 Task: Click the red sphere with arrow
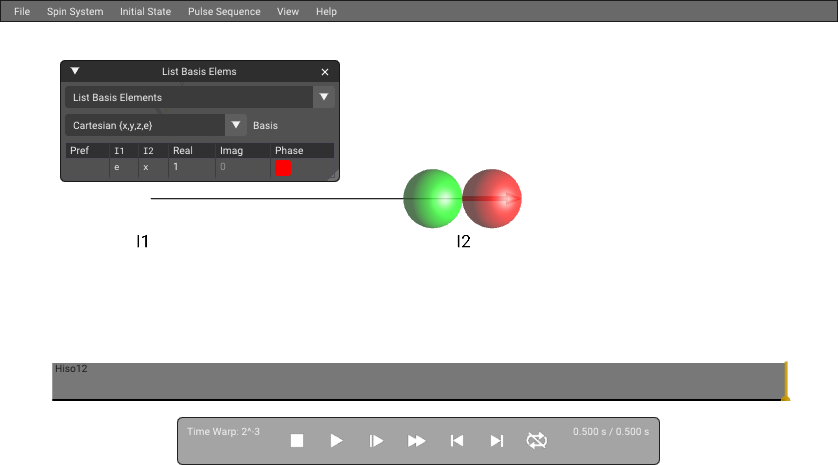(x=492, y=199)
